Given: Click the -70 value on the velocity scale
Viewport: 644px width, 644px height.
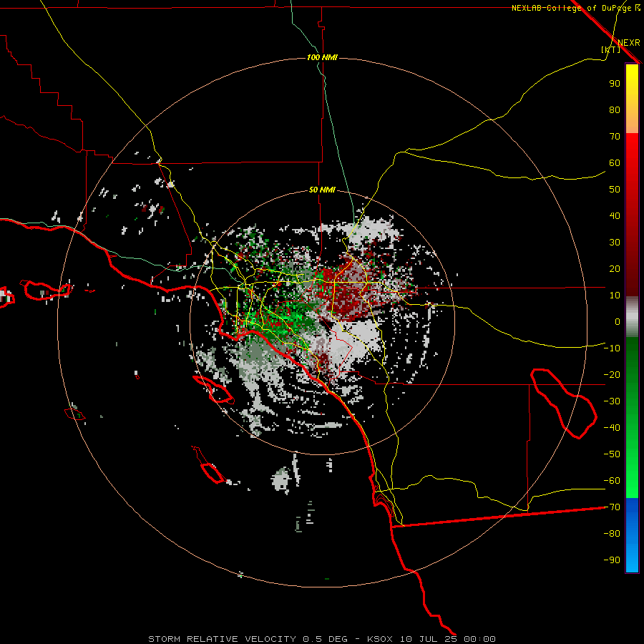Looking at the screenshot, I should tap(612, 507).
